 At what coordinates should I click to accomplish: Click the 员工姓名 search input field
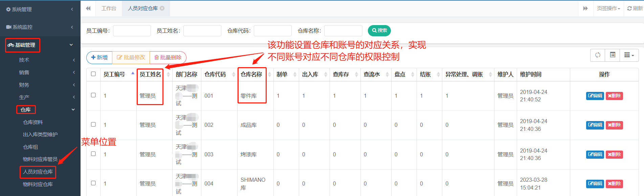pos(202,31)
